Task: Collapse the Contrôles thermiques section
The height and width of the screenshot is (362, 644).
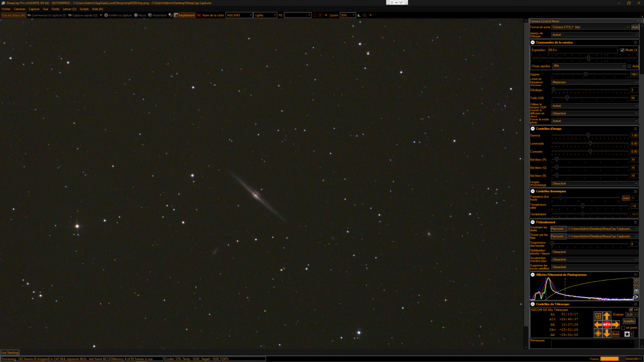Action: pos(533,191)
